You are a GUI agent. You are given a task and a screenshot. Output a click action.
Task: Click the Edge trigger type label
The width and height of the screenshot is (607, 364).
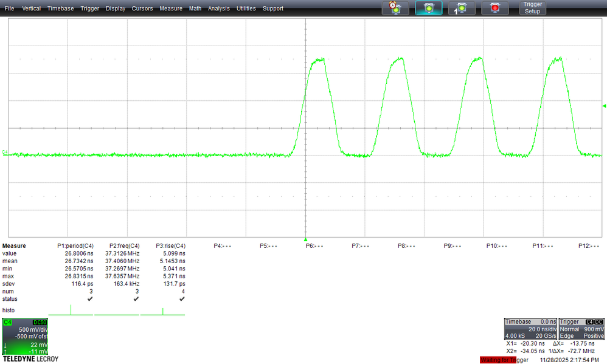(x=567, y=336)
